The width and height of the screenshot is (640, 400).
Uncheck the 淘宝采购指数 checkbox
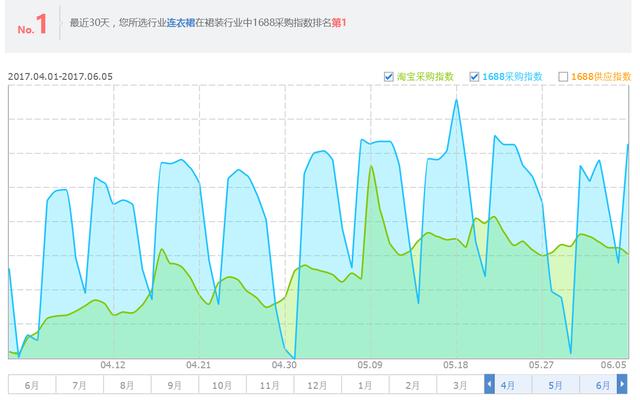point(389,76)
